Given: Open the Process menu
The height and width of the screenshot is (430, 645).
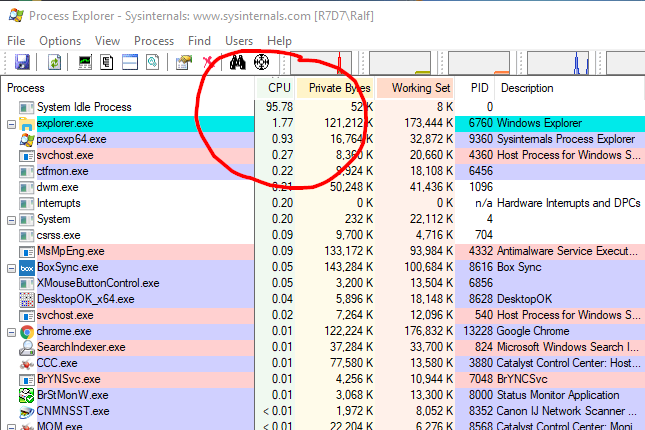Looking at the screenshot, I should point(154,41).
